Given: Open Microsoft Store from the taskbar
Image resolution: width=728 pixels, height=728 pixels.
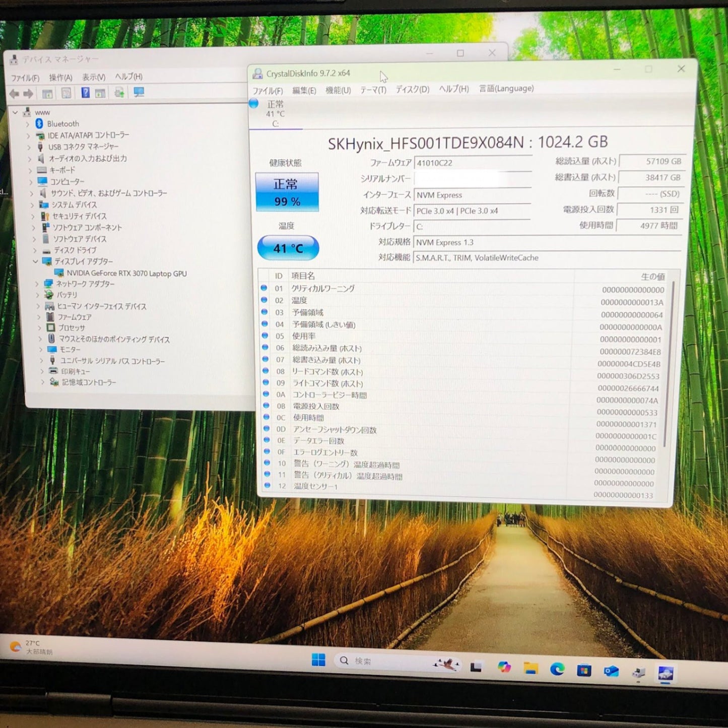Looking at the screenshot, I should click(584, 670).
